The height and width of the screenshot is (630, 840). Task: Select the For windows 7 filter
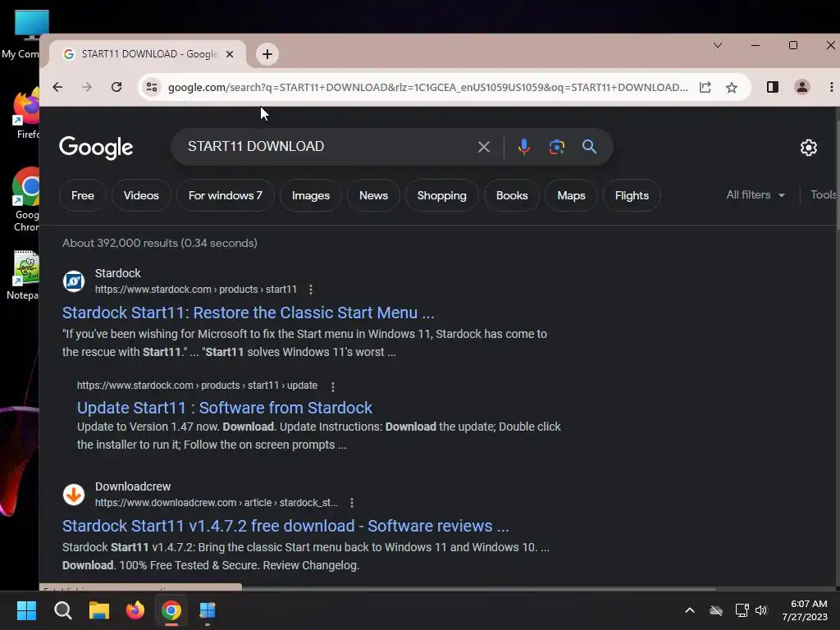225,195
